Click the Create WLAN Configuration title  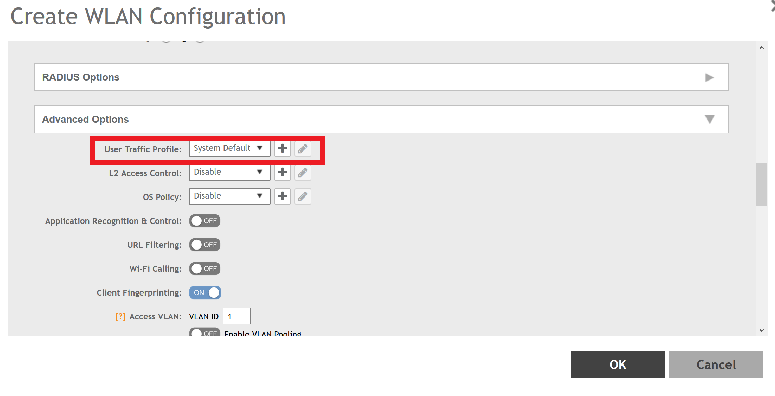coord(148,16)
